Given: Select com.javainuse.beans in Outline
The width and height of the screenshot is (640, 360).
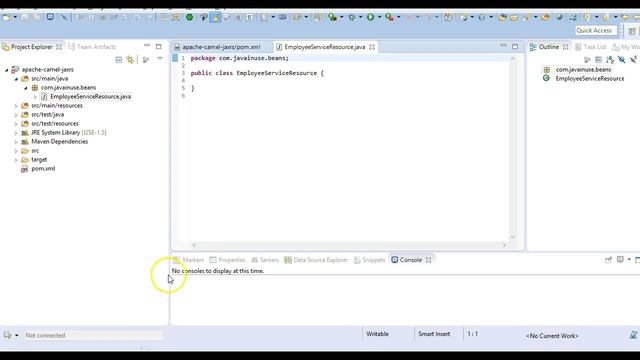Looking at the screenshot, I should (x=583, y=70).
